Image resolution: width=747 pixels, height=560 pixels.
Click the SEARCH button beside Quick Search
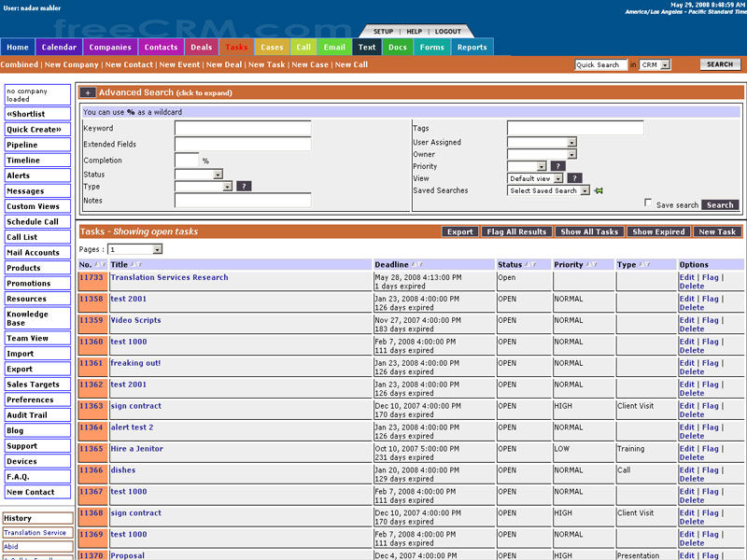[720, 64]
